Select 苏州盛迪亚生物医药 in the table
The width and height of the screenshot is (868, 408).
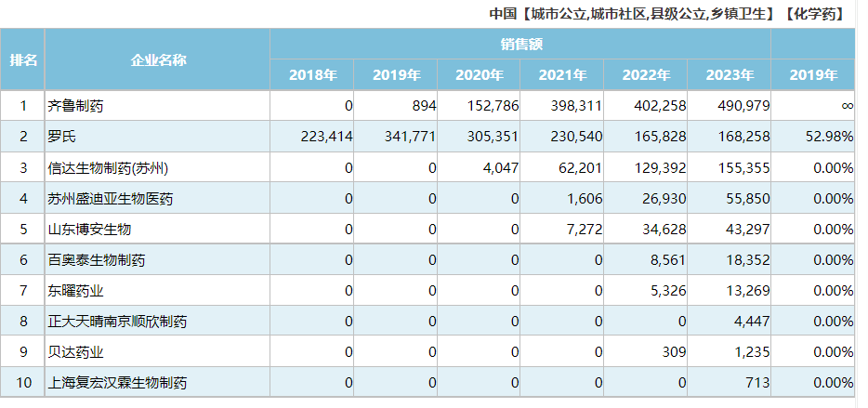click(x=110, y=199)
